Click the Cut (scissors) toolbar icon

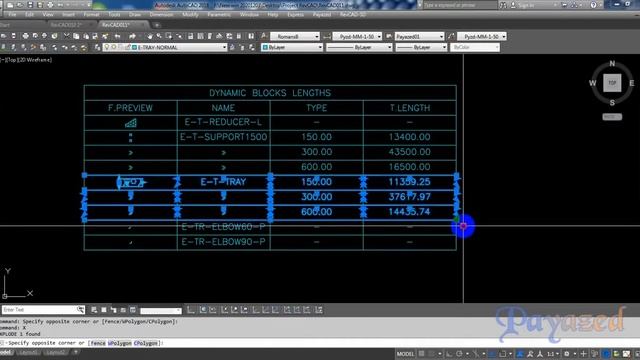tap(67, 36)
